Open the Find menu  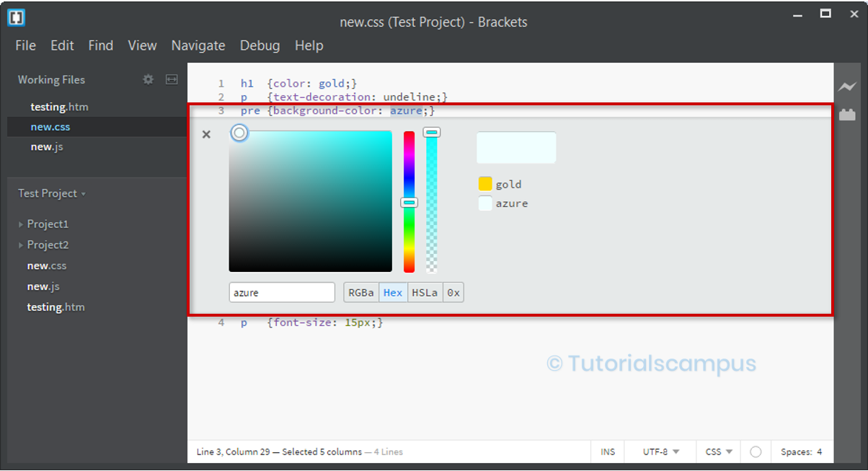click(x=101, y=45)
